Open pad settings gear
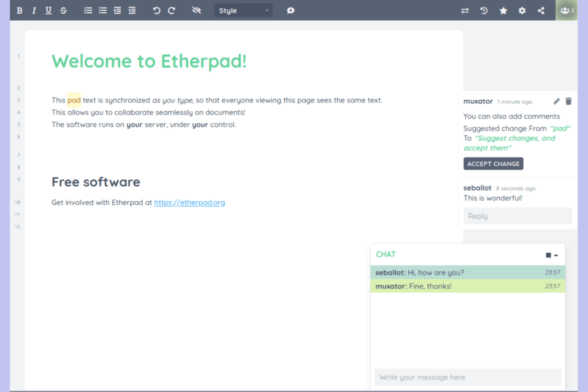This screenshot has height=392, width=588. point(522,11)
